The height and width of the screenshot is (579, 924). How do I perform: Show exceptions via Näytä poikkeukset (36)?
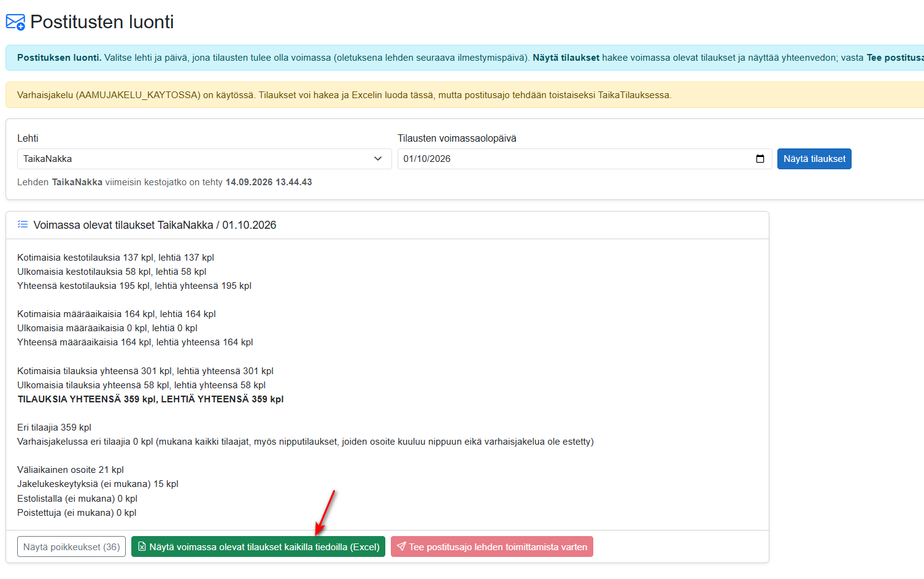[72, 546]
